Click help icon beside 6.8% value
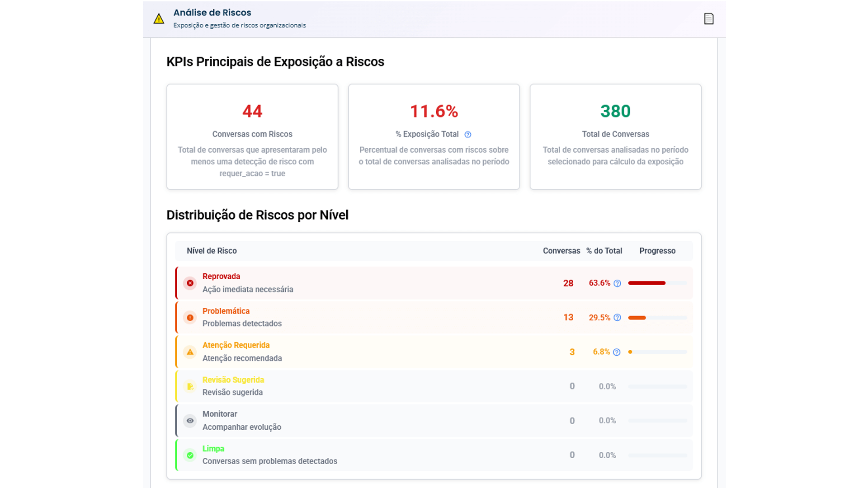Screen dimensions: 868x488 click(617, 352)
